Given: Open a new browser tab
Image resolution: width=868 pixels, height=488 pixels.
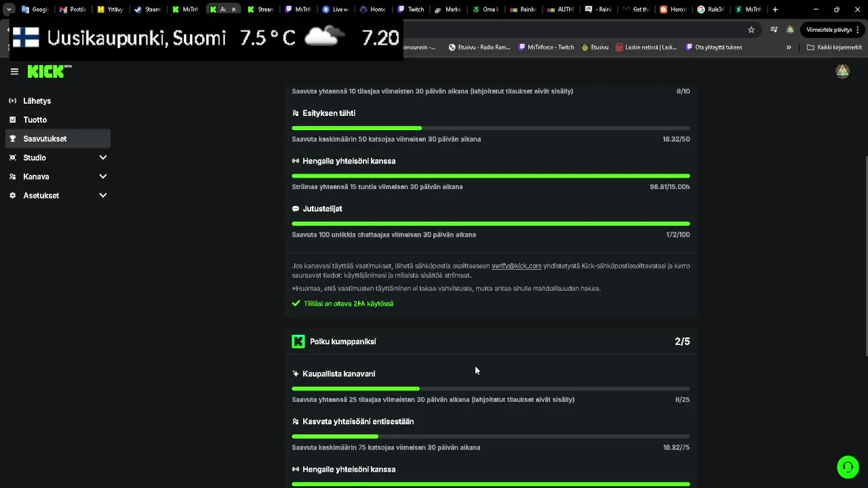Looking at the screenshot, I should tap(775, 9).
